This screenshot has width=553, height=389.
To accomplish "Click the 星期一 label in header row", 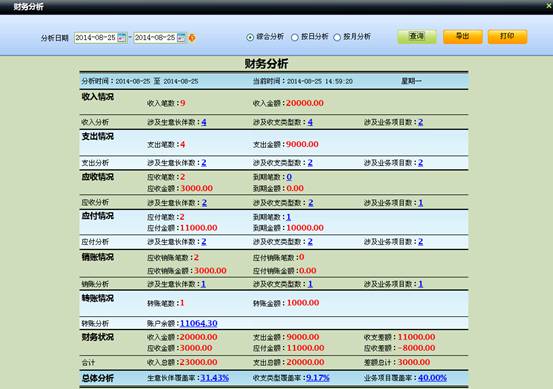I will point(411,81).
